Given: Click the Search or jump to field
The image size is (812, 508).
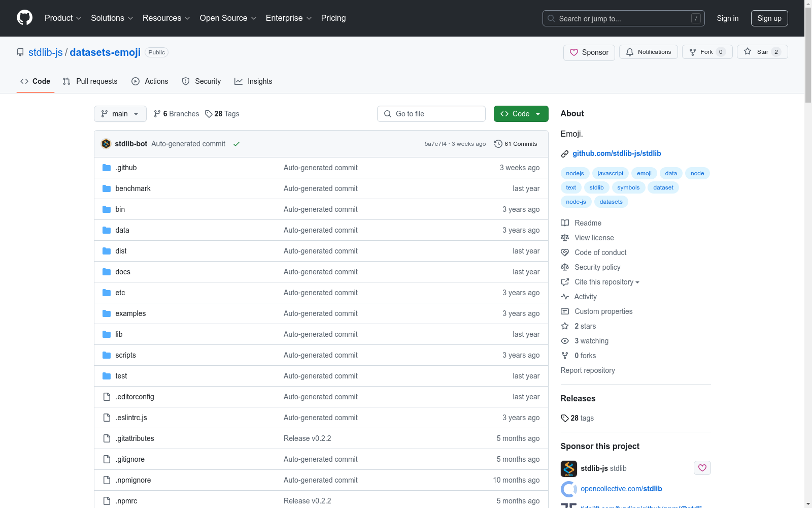Looking at the screenshot, I should click(x=624, y=18).
